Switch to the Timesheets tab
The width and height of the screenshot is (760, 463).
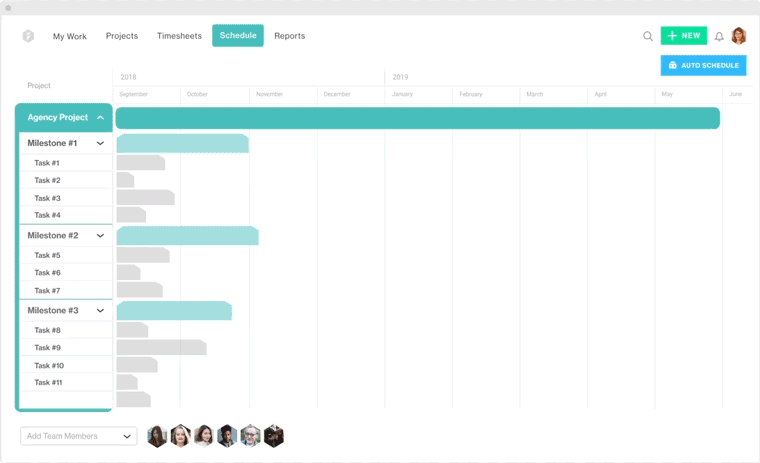pos(179,36)
